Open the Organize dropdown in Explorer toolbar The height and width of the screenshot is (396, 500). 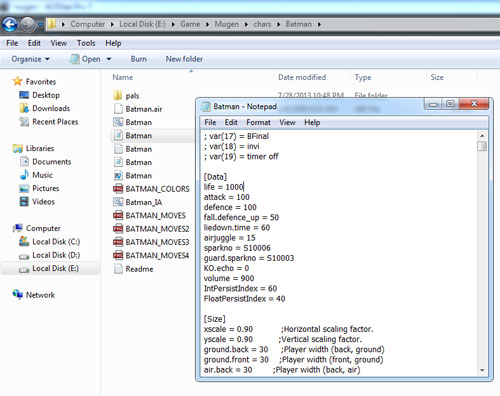[30, 59]
